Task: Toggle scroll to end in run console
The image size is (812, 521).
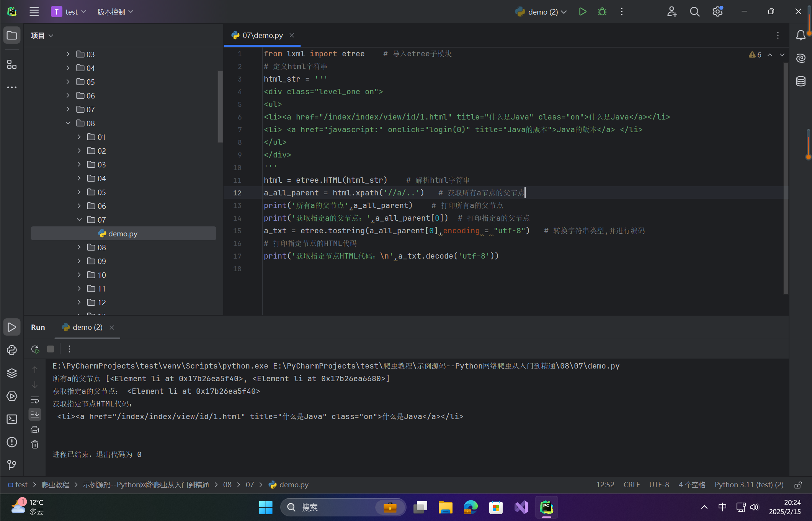Action: point(35,414)
